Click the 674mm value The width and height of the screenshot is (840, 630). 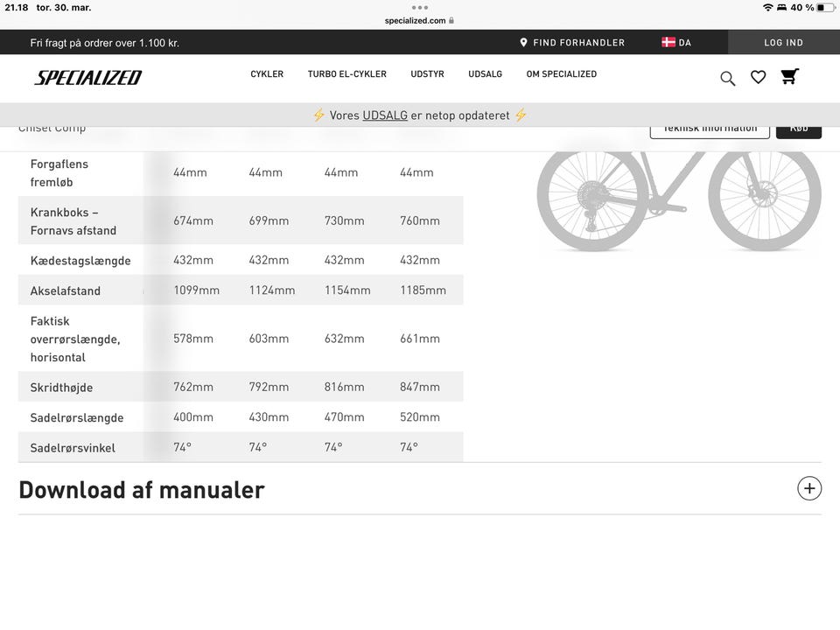coord(193,220)
